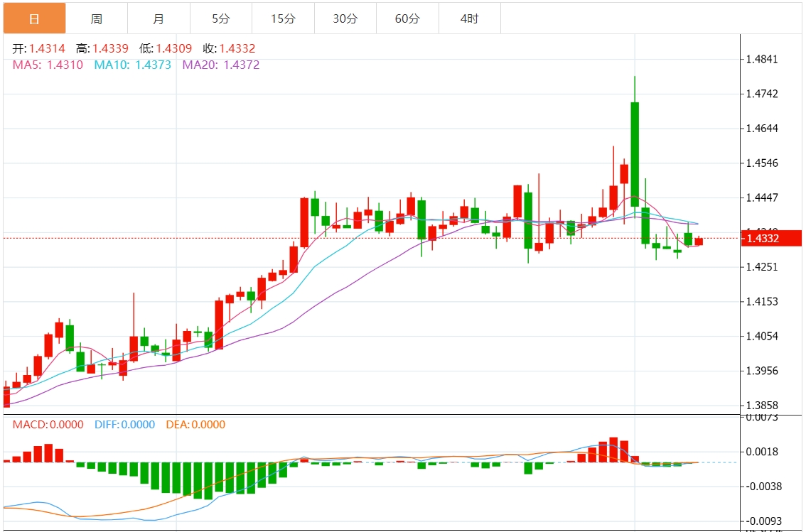This screenshot has height=532, width=806.
Task: Open the 60分 timeframe tab
Action: tap(408, 18)
